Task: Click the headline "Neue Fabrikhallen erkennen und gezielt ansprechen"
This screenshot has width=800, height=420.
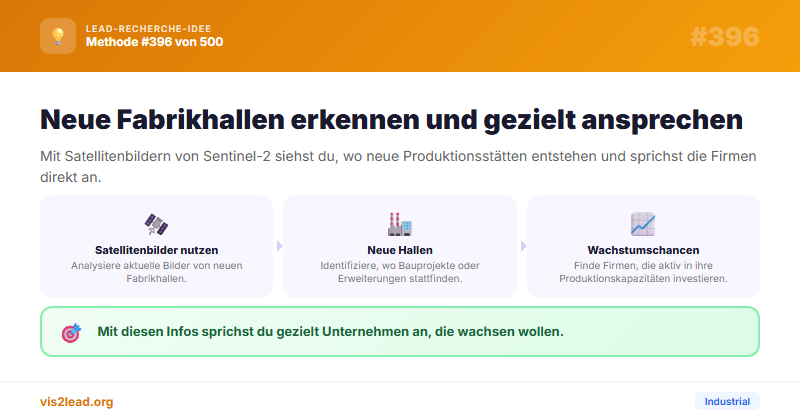Action: pos(391,120)
